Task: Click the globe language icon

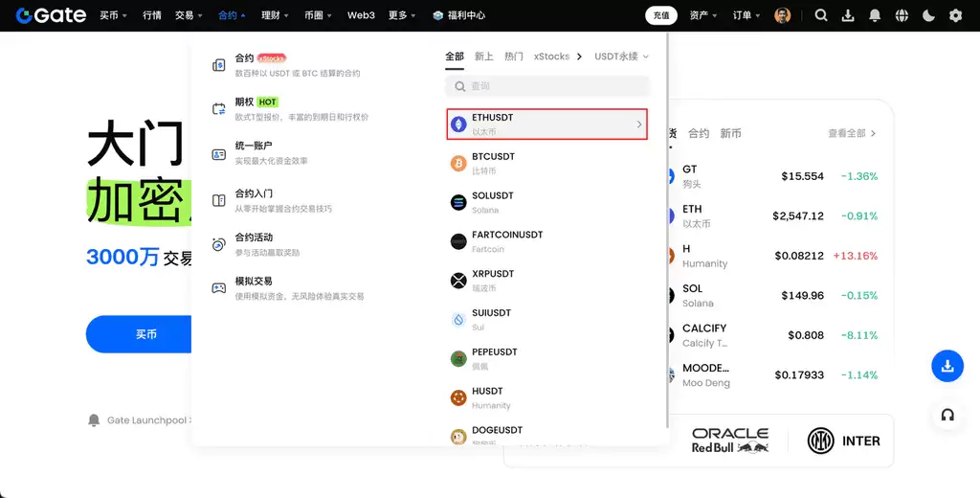Action: (902, 15)
